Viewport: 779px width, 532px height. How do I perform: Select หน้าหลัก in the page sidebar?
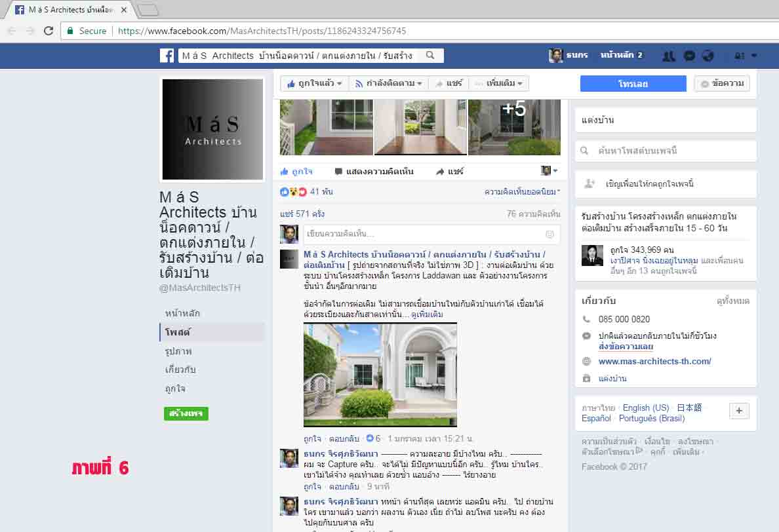click(182, 313)
